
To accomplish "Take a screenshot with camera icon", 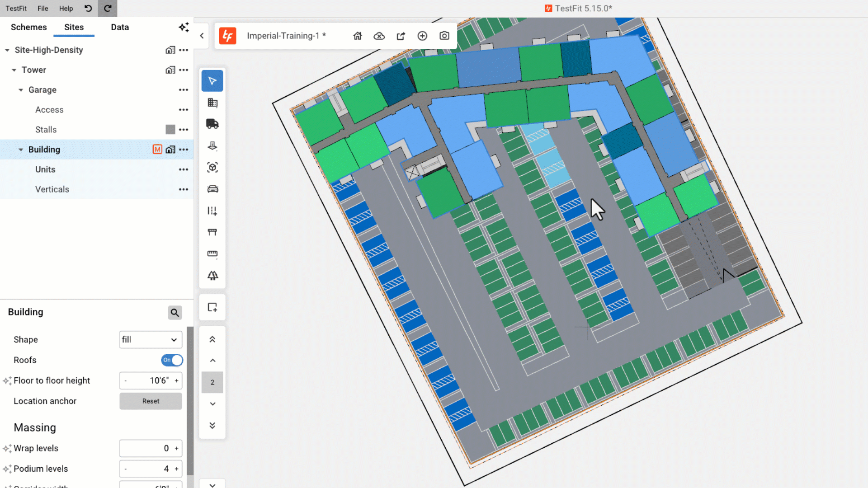I will pos(444,36).
